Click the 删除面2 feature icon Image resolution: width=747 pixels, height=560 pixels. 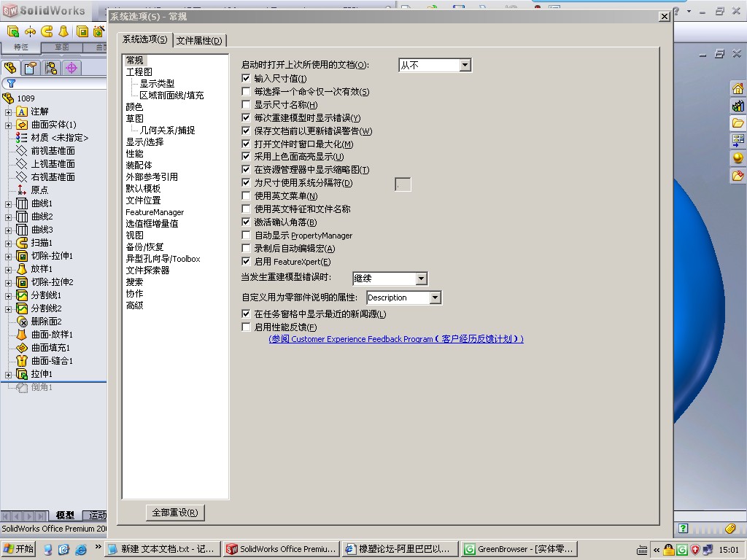(22, 322)
